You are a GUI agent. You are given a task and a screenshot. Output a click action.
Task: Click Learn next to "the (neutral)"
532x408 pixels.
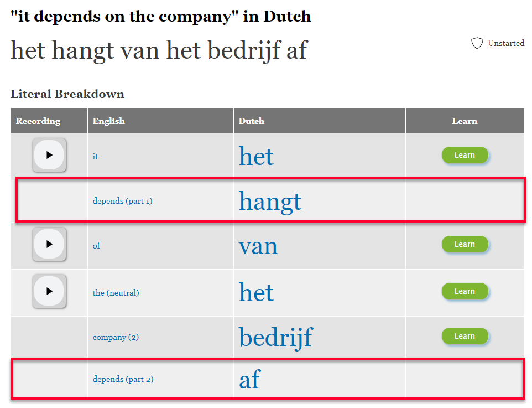point(465,292)
